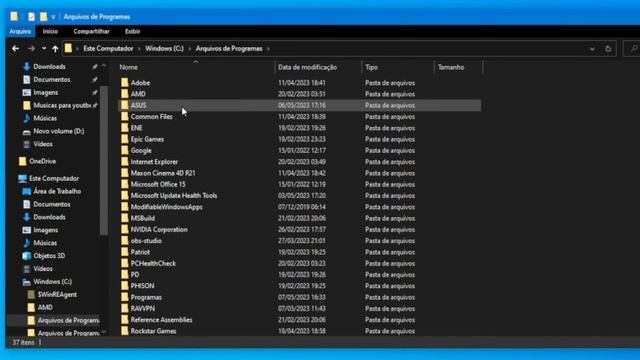The width and height of the screenshot is (640, 360).
Task: Open the Quick Access Toolbar customize dropdown
Action: point(53,17)
